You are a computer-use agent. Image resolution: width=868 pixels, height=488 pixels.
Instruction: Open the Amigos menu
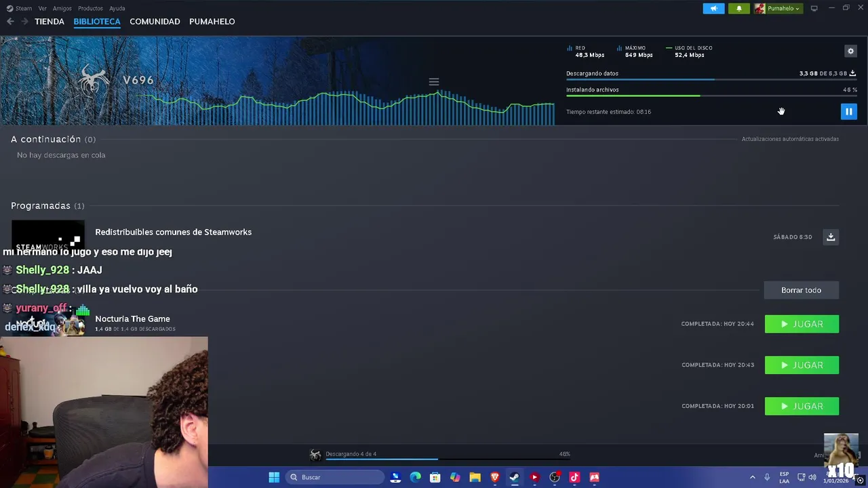coord(62,8)
